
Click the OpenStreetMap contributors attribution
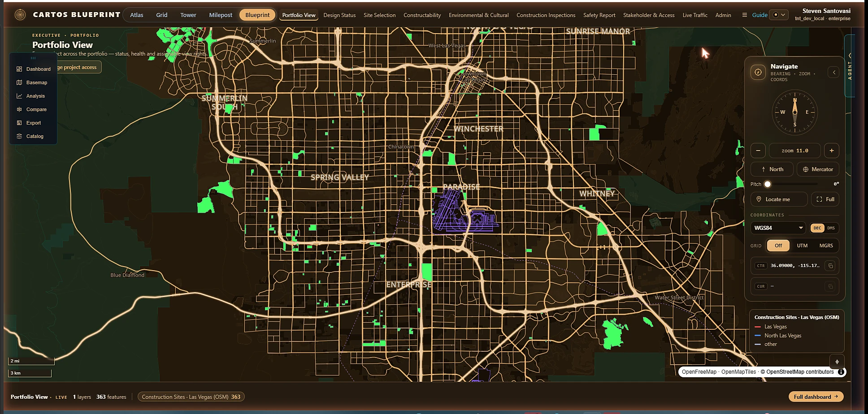[x=797, y=372]
